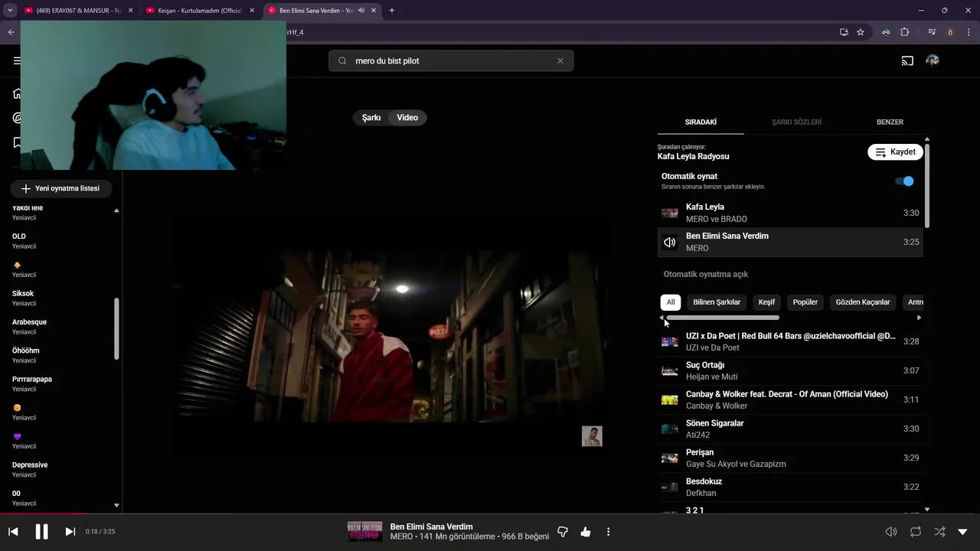This screenshot has height=551, width=980.
Task: Click the now-playing speaker thumbnail in queue
Action: 670,242
